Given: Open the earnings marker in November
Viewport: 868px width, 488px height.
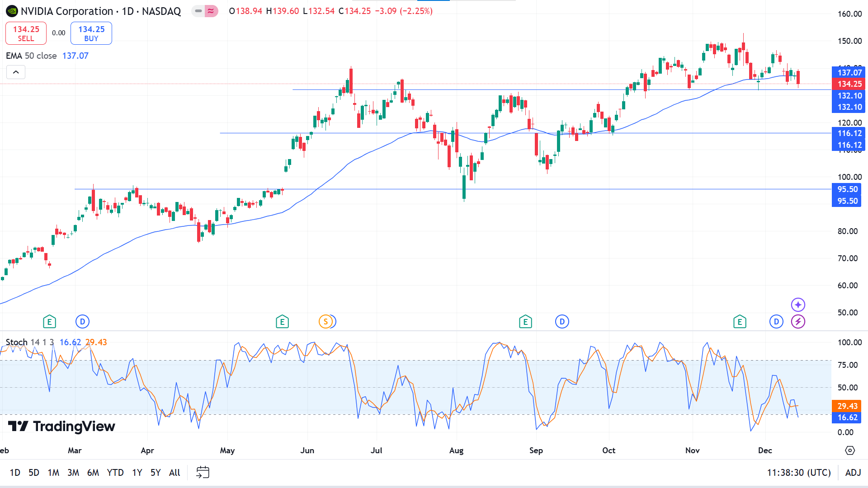Looking at the screenshot, I should [740, 322].
